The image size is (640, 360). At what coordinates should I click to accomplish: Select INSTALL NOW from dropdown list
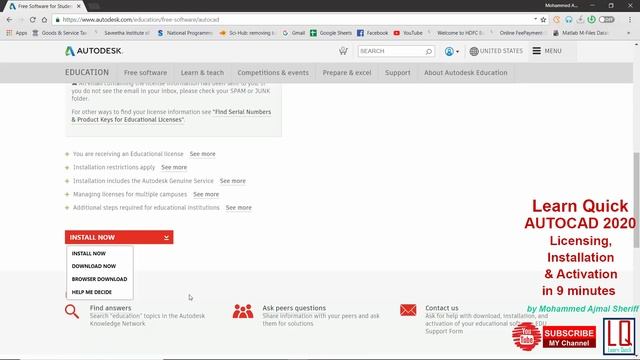89,253
